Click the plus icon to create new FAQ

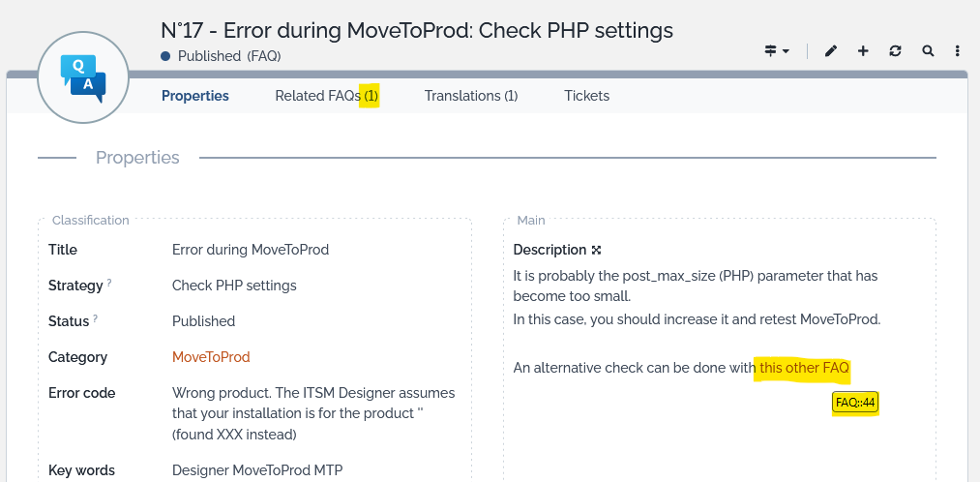[863, 51]
